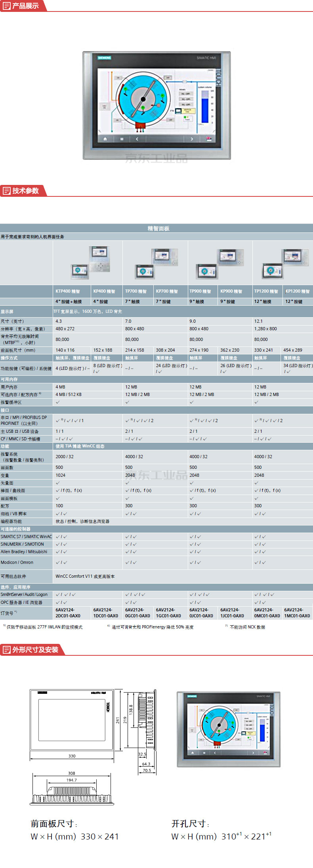Click the front-view dimension drawing labeled 330
The height and width of the screenshot is (868, 313).
[x=72, y=720]
